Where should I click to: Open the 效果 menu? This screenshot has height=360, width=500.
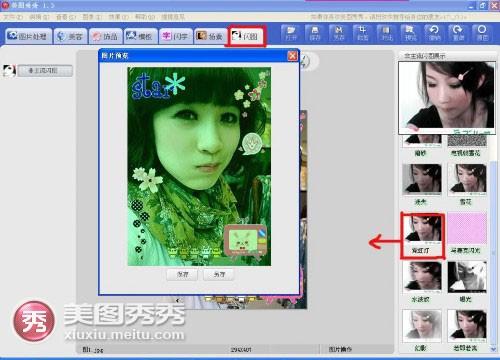coord(118,17)
